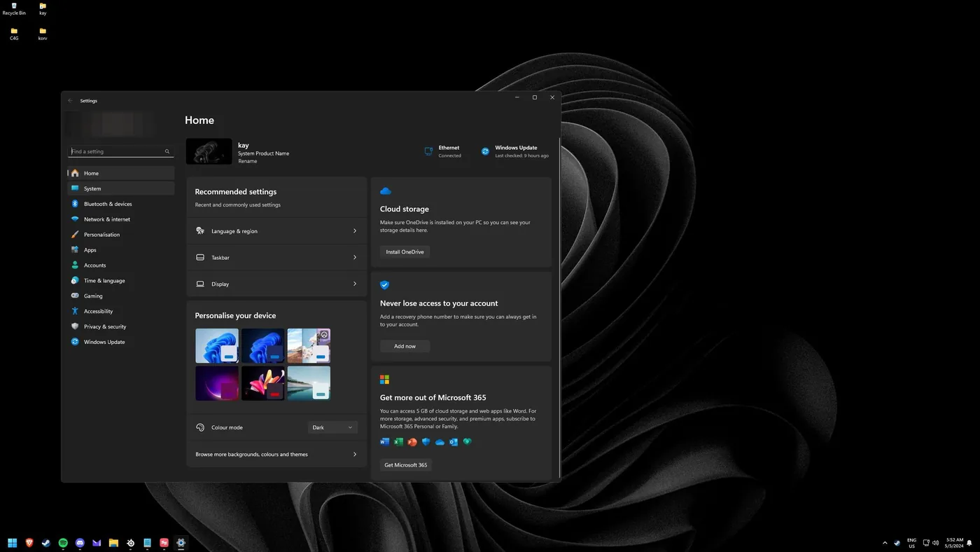Click the Excel icon in Microsoft 365 card
This screenshot has width=980, height=552.
398,442
